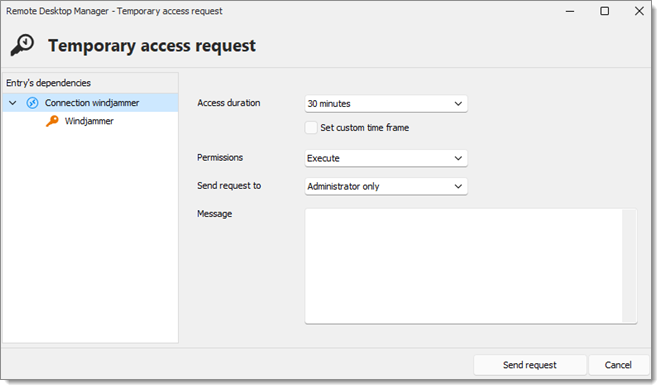Click the Temporary access request heading
The image size is (662, 390).
tap(152, 46)
